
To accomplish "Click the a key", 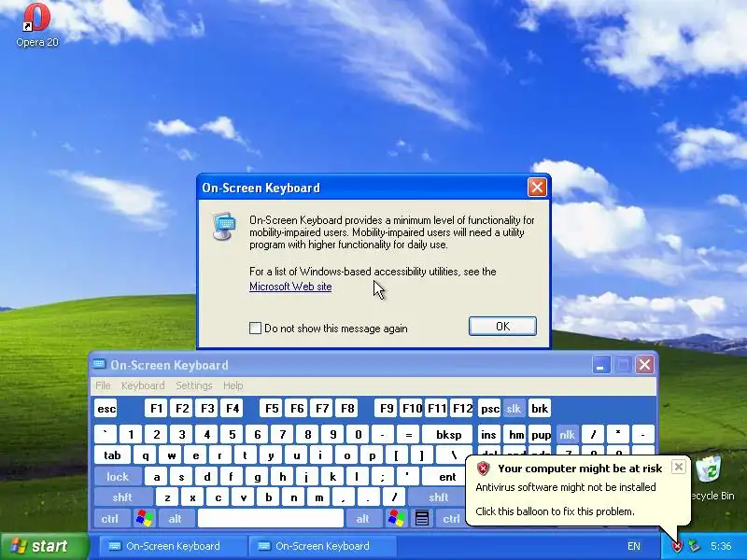I will point(156,477).
